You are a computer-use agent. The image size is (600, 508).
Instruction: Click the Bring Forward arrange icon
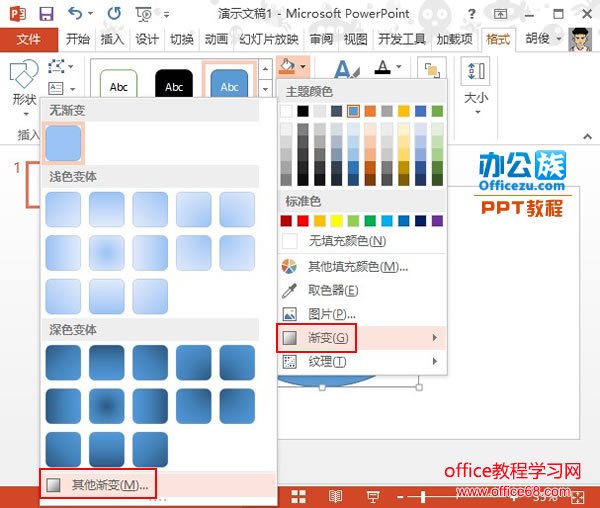(x=432, y=70)
